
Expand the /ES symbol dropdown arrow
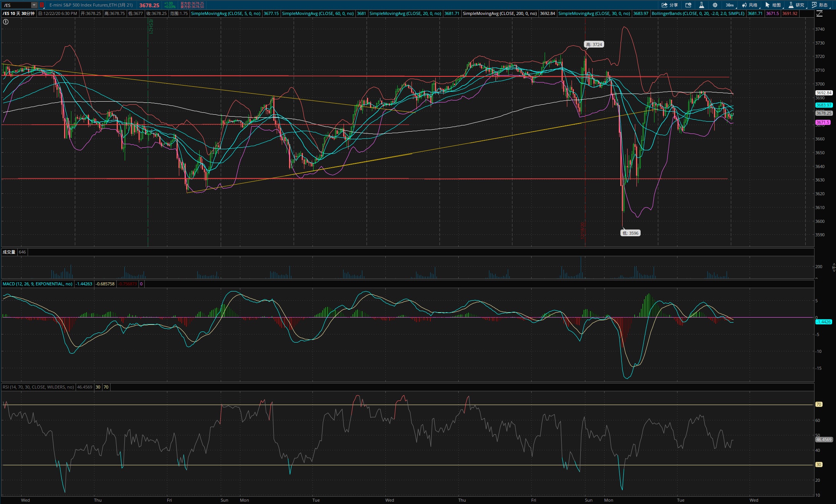pyautogui.click(x=34, y=5)
